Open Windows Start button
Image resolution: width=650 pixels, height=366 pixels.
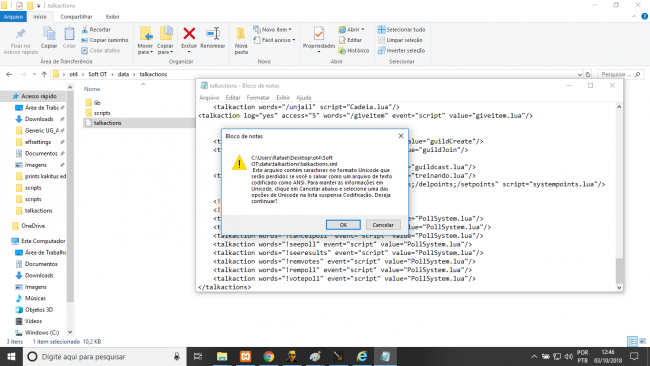tap(11, 356)
